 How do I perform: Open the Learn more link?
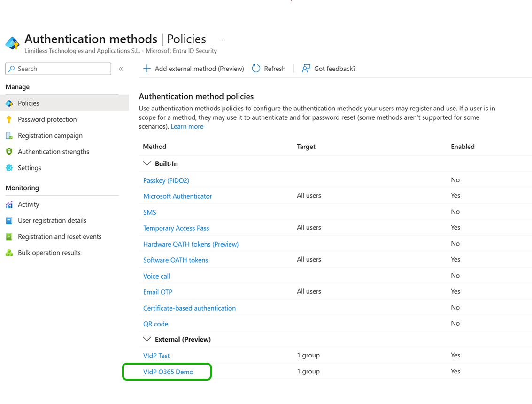coord(187,127)
